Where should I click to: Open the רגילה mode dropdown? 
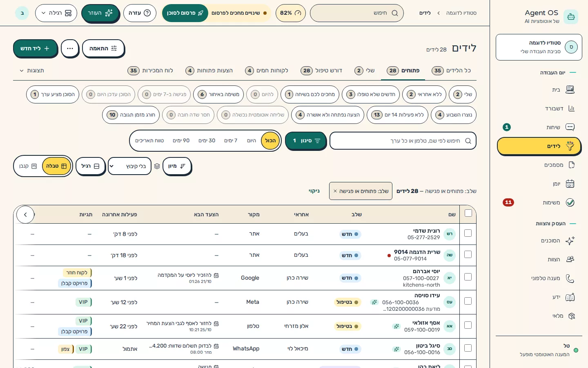[56, 13]
